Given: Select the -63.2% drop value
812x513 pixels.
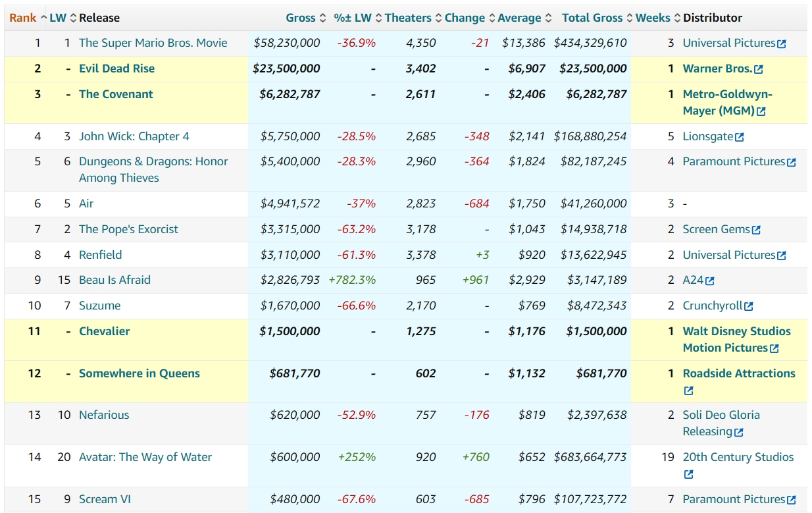Looking at the screenshot, I should [357, 229].
